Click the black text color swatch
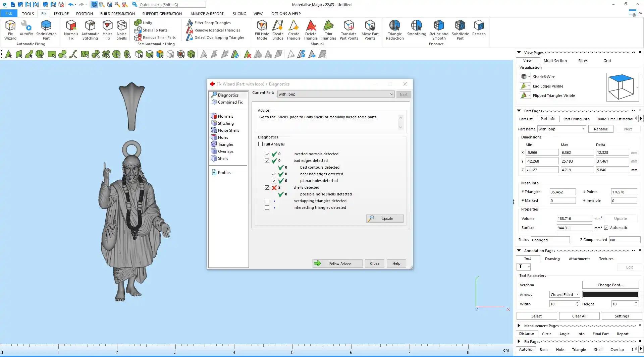 click(x=610, y=295)
